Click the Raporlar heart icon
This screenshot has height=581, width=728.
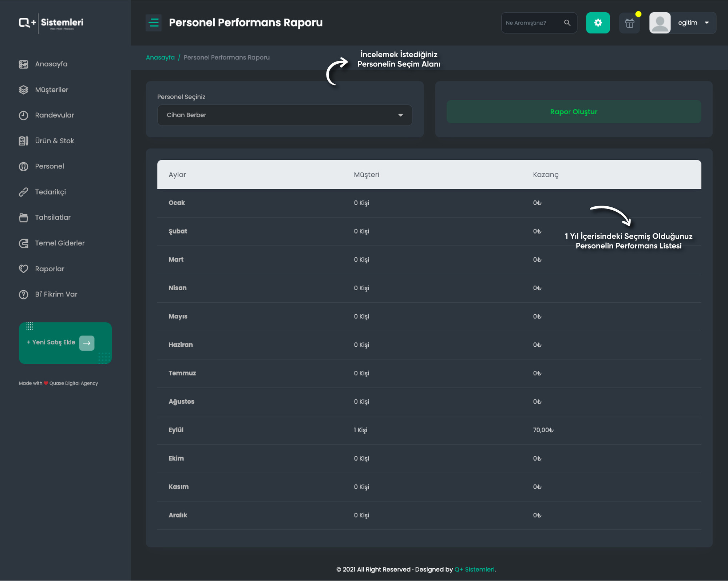23,269
